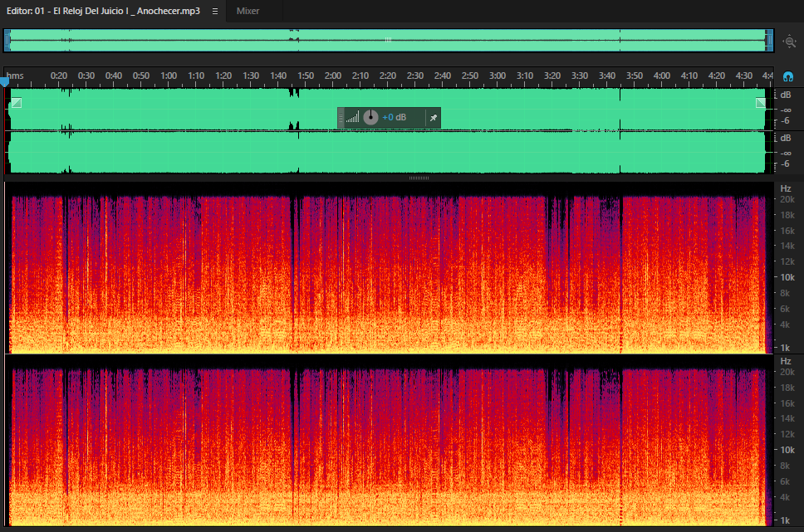Image resolution: width=804 pixels, height=532 pixels.
Task: Click the fade out handle on the waveform
Action: (761, 103)
